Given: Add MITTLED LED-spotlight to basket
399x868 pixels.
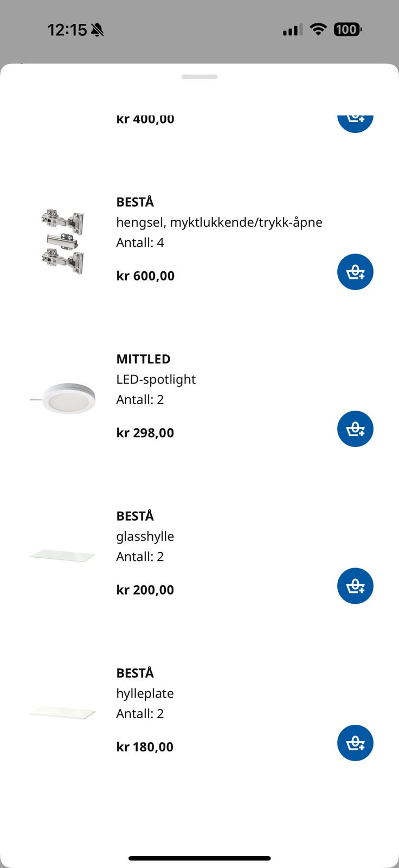Looking at the screenshot, I should click(355, 429).
